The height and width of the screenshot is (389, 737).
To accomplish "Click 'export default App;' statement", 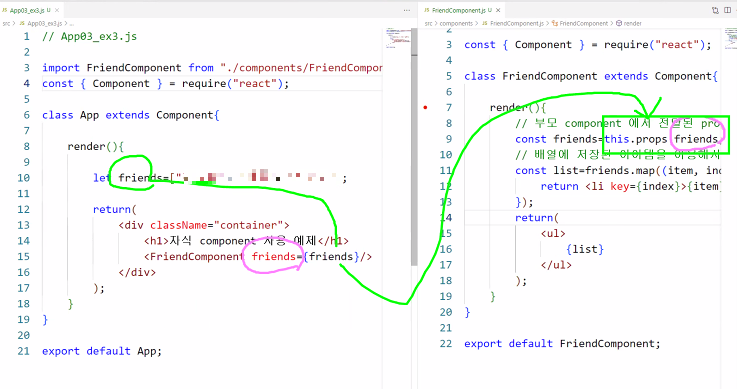I will tap(102, 351).
